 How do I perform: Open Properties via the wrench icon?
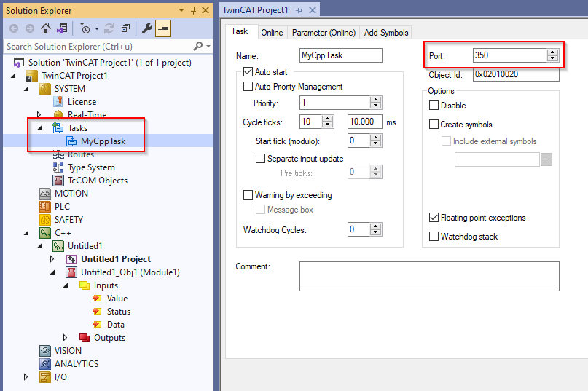[x=146, y=28]
